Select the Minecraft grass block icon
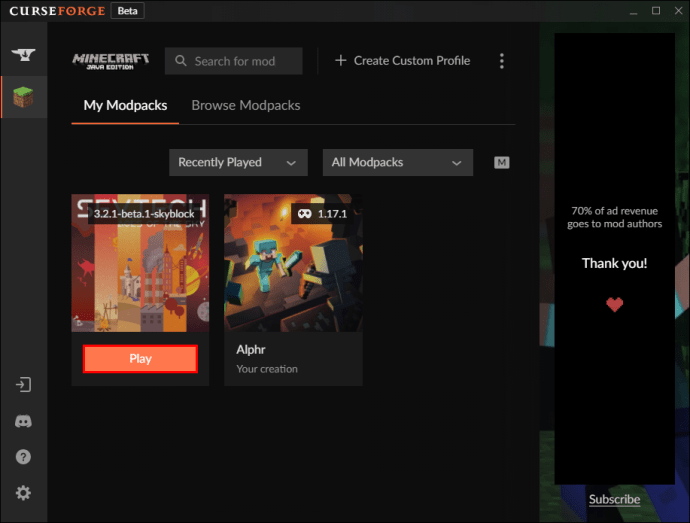The image size is (690, 523). (22, 98)
